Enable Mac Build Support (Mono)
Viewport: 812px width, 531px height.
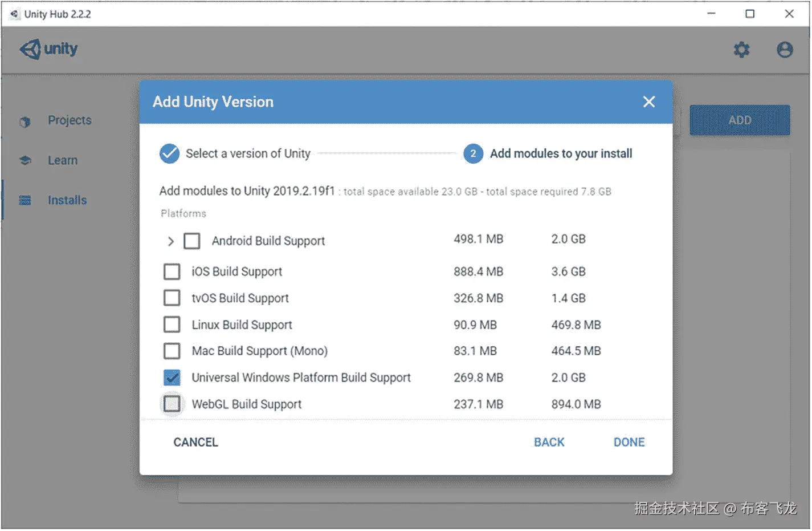(x=172, y=351)
